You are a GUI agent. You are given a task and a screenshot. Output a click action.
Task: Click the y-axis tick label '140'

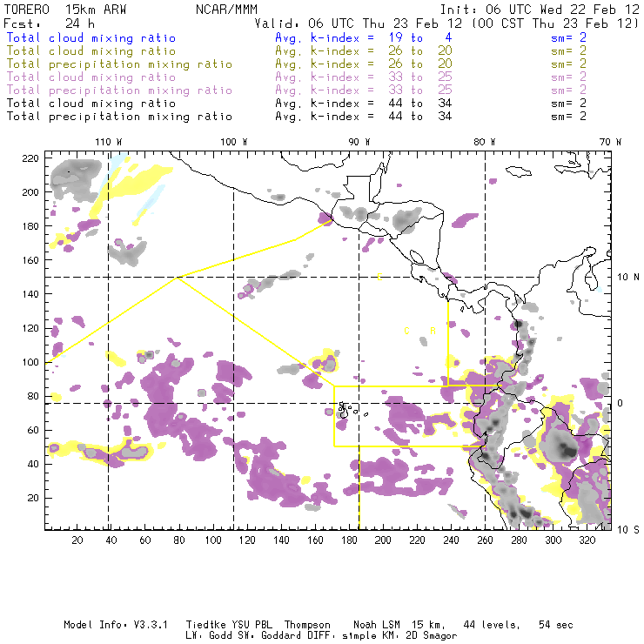click(30, 294)
